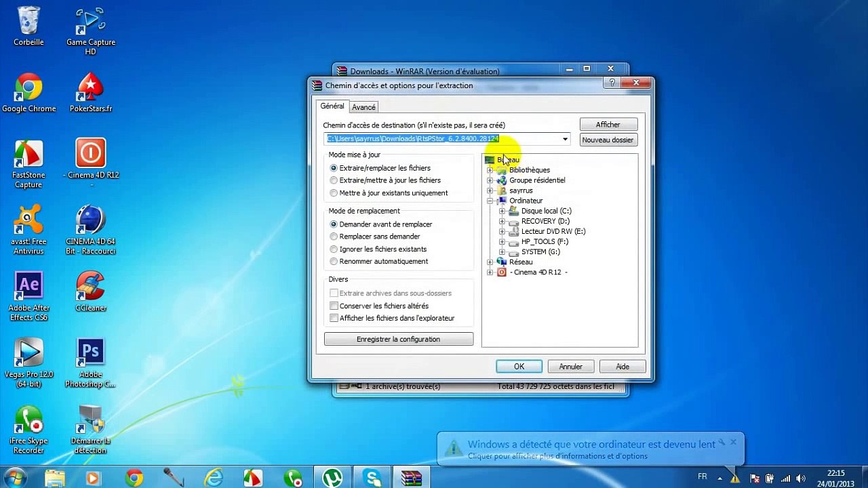Click the Afficher button
The height and width of the screenshot is (488, 868).
(x=608, y=125)
